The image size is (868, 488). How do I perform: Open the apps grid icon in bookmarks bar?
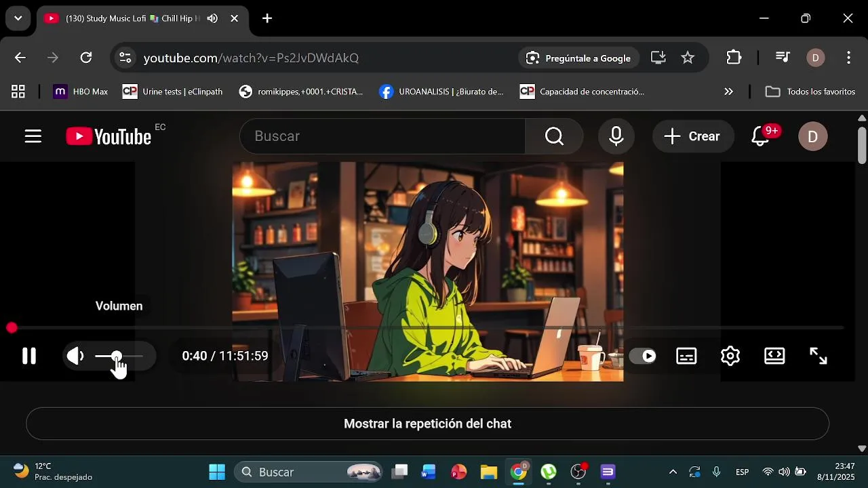click(18, 91)
